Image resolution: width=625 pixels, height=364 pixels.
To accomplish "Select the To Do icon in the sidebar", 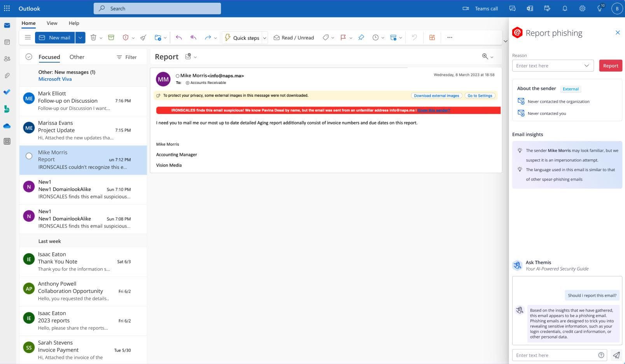I will coord(7,92).
